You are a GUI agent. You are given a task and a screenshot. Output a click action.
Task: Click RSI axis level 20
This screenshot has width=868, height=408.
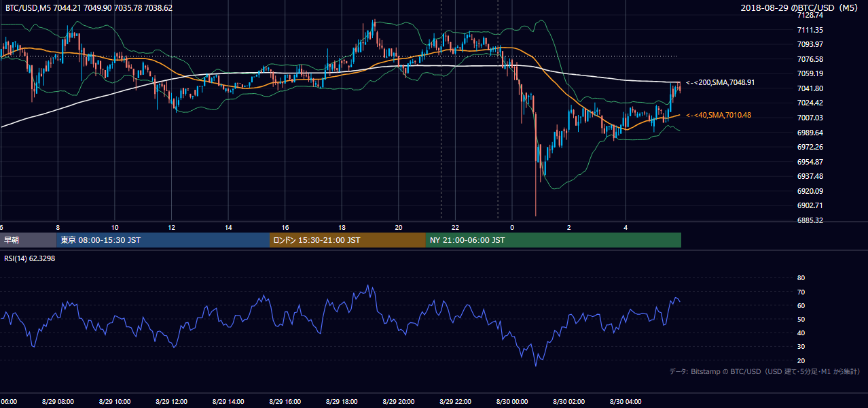(x=801, y=360)
